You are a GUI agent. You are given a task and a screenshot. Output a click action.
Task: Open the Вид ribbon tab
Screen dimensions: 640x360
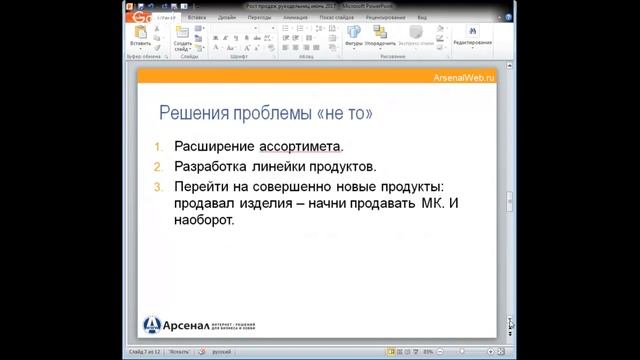coord(422,18)
